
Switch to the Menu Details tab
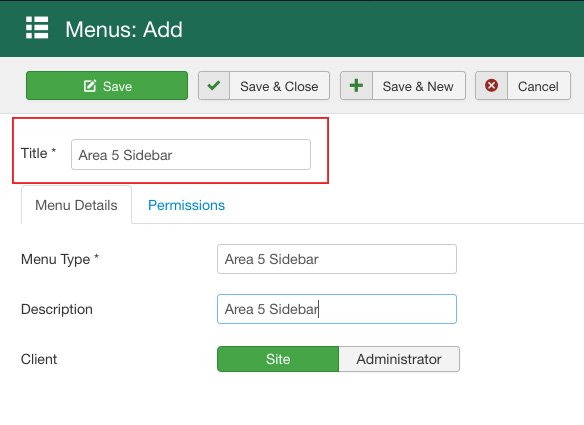[76, 205]
